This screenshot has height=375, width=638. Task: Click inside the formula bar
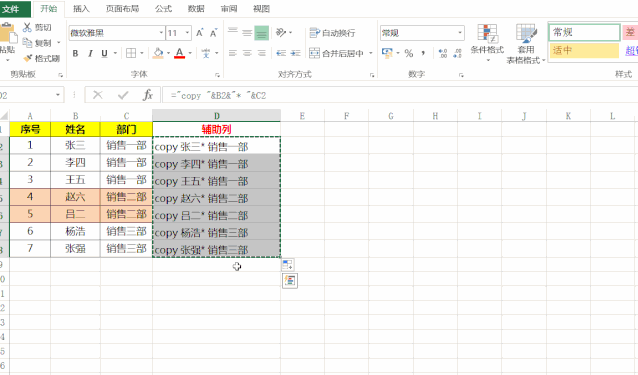pos(399,95)
